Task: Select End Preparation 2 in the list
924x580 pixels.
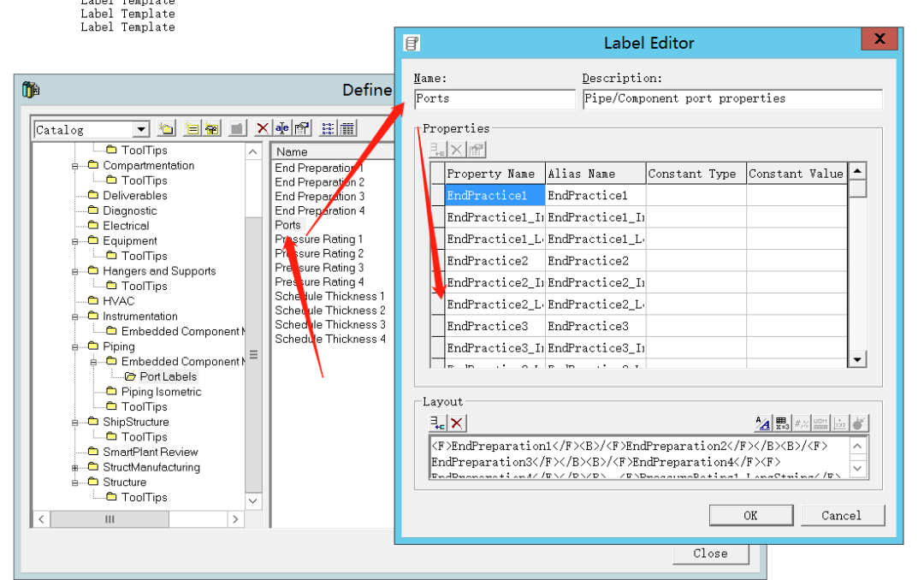Action: [x=319, y=182]
